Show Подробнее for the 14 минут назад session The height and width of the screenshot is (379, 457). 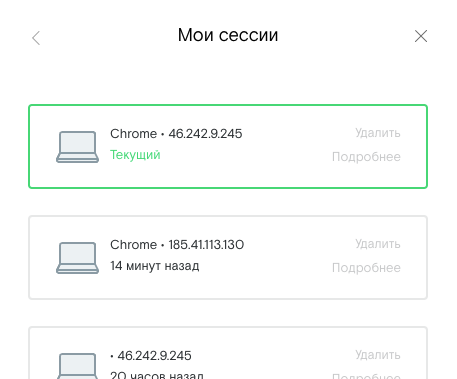[x=366, y=268]
